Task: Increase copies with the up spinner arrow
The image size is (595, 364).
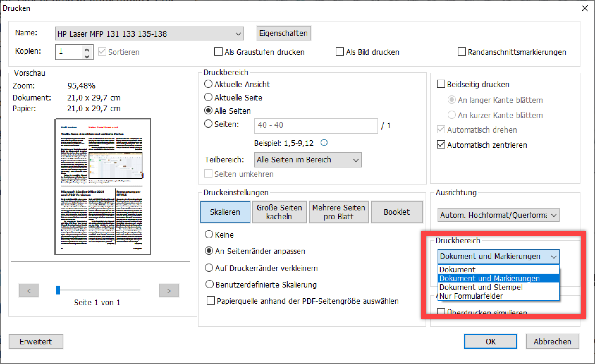Action: tap(87, 49)
